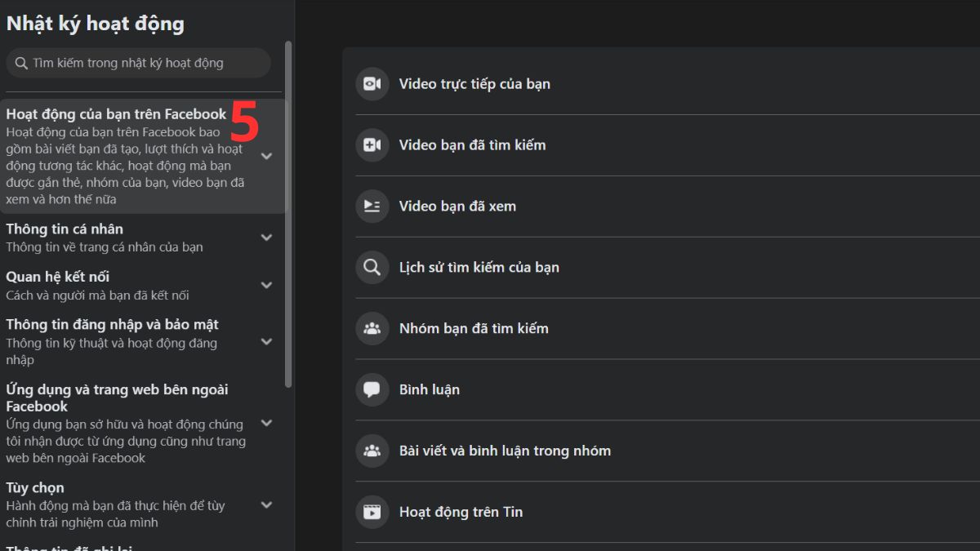Click the group icon beside Nhóm bạn đã tìm kiếm

(372, 328)
